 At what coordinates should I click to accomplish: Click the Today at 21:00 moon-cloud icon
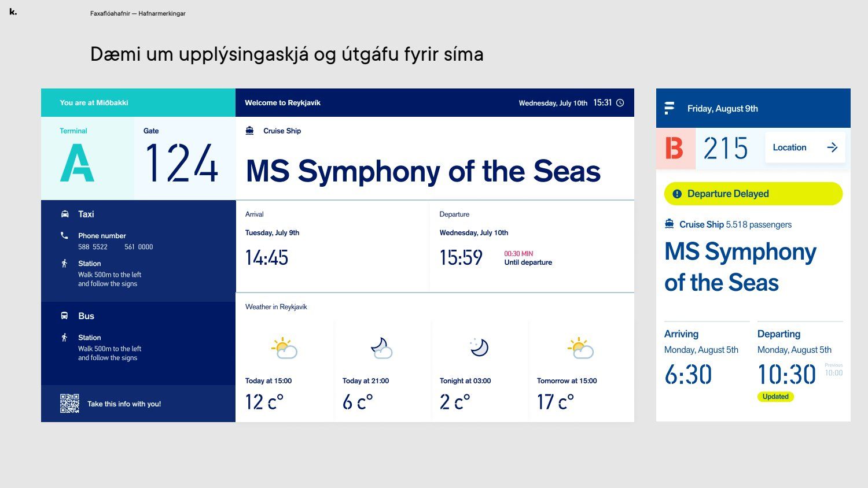pos(381,348)
